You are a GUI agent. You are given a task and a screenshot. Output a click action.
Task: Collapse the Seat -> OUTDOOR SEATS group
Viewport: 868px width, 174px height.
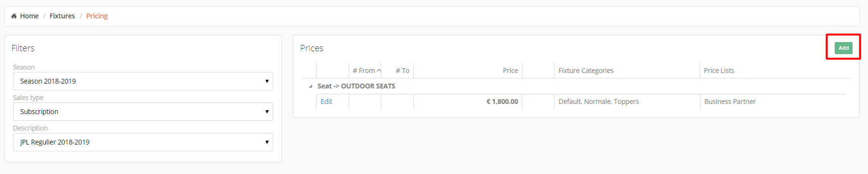(310, 86)
